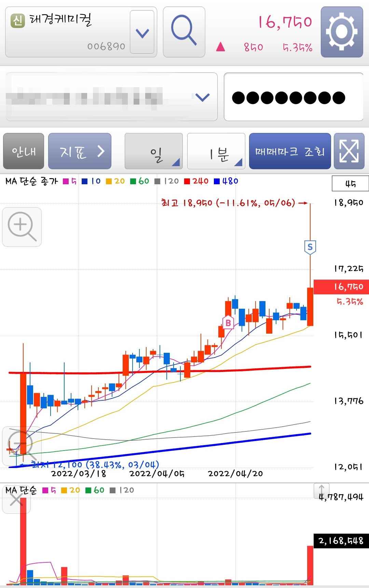Viewport: 369px width, 588px height.
Task: Click the up arrow on volume panel
Action: [x=322, y=491]
